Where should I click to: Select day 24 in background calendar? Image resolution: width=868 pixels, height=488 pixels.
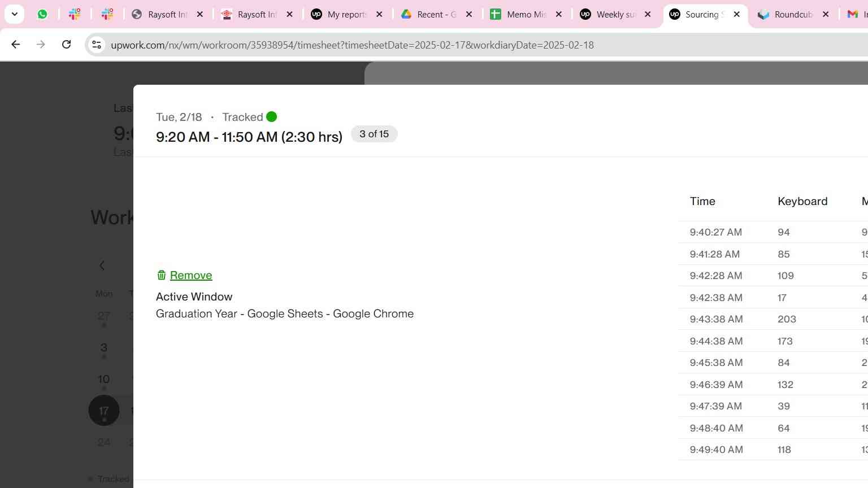pyautogui.click(x=103, y=442)
